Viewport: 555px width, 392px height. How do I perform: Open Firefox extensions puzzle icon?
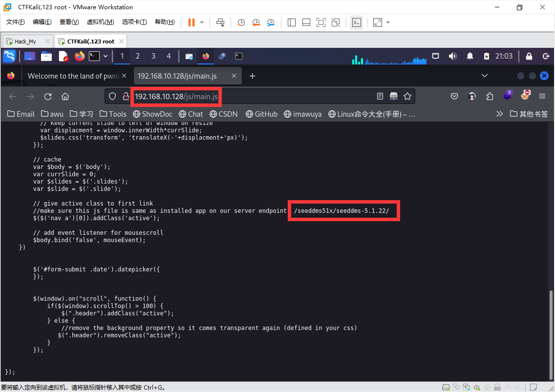[490, 96]
